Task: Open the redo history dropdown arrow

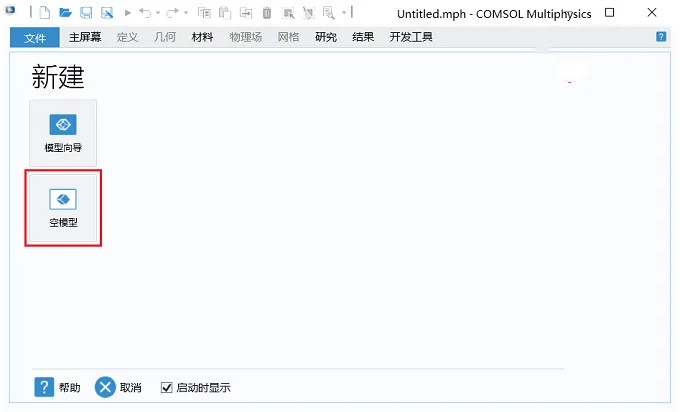Action: tap(186, 13)
